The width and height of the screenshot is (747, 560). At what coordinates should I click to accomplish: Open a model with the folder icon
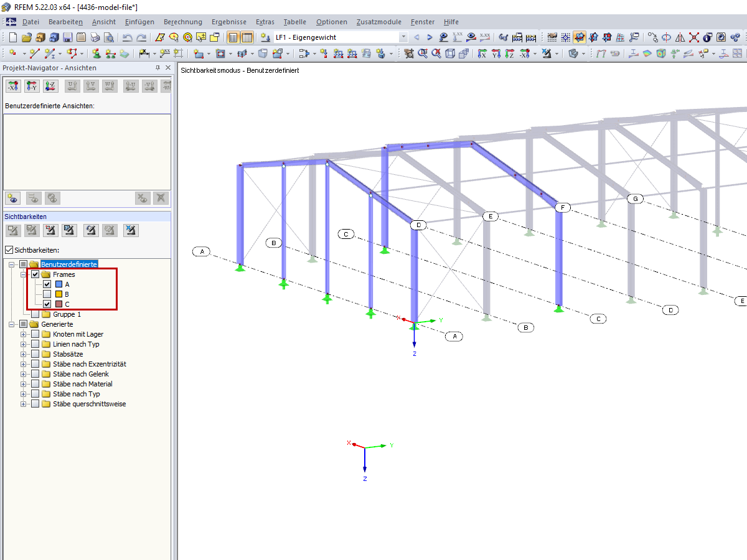pyautogui.click(x=27, y=37)
